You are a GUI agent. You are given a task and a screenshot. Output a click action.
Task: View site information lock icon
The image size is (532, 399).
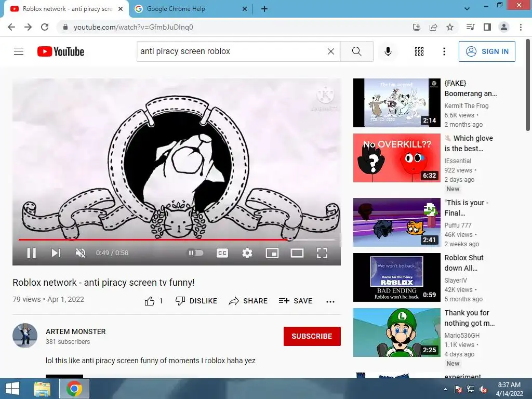coord(65,27)
